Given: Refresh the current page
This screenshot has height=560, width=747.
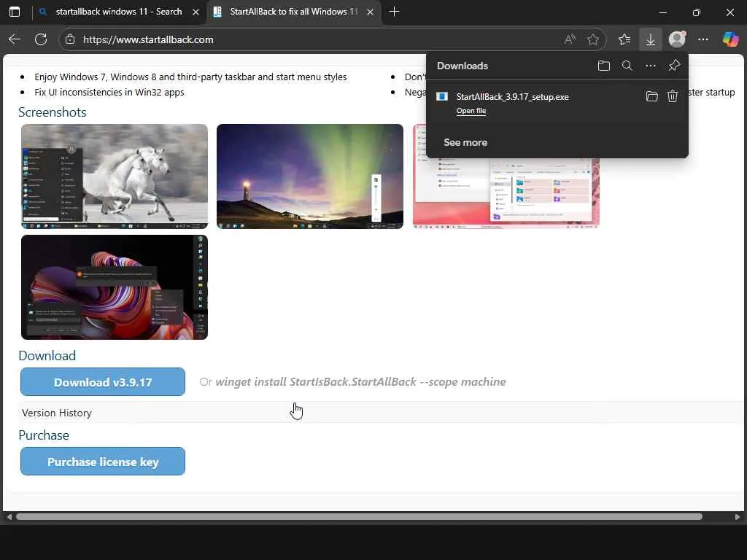Looking at the screenshot, I should (41, 39).
